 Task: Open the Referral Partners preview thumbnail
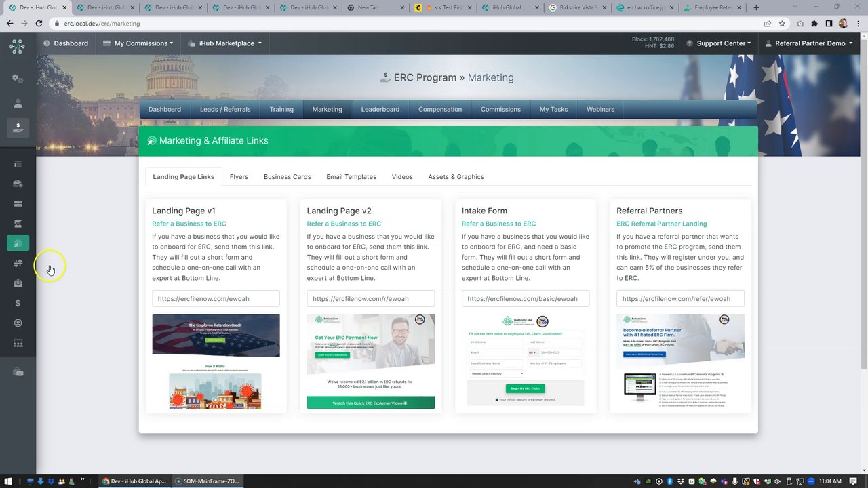(680, 361)
